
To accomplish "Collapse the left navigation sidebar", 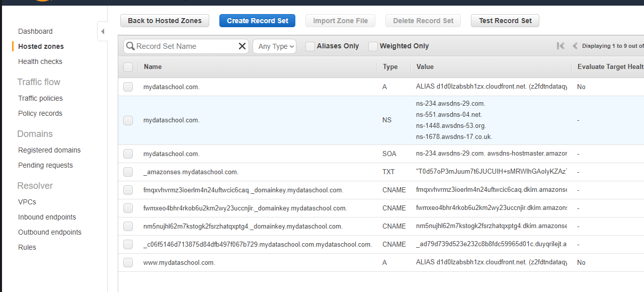I will (x=103, y=32).
